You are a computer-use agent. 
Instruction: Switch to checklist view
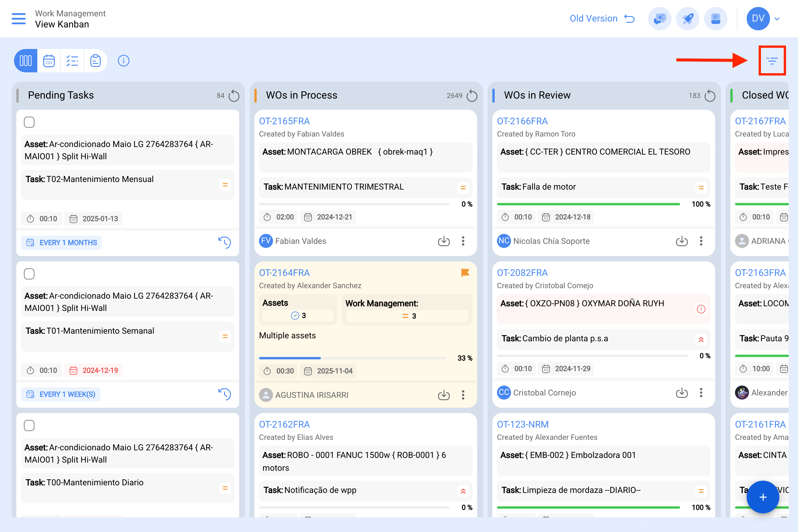point(72,61)
